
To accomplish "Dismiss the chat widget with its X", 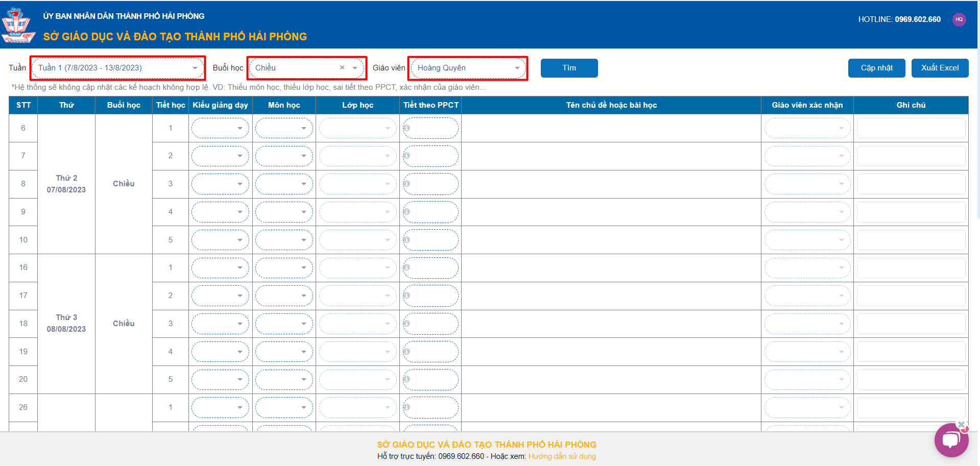I will tap(961, 424).
